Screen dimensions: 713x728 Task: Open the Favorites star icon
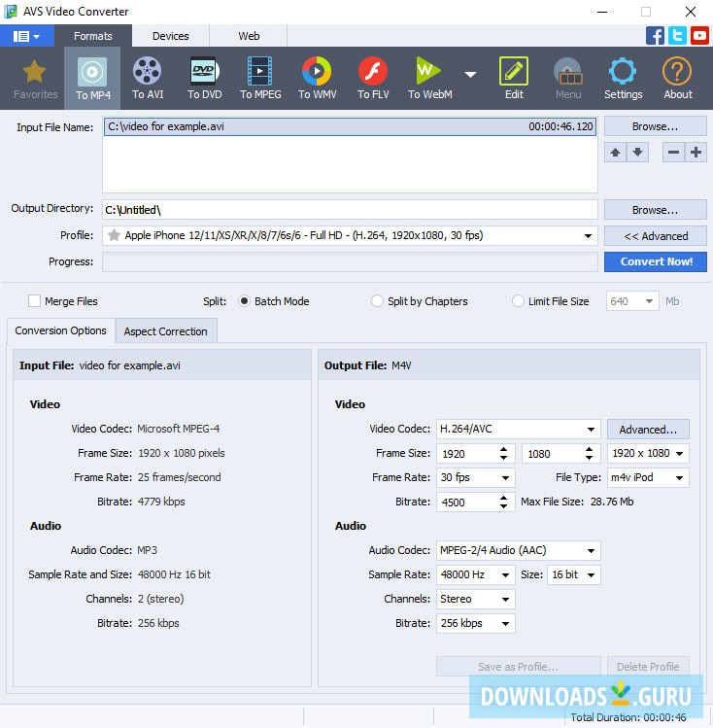pyautogui.click(x=35, y=79)
